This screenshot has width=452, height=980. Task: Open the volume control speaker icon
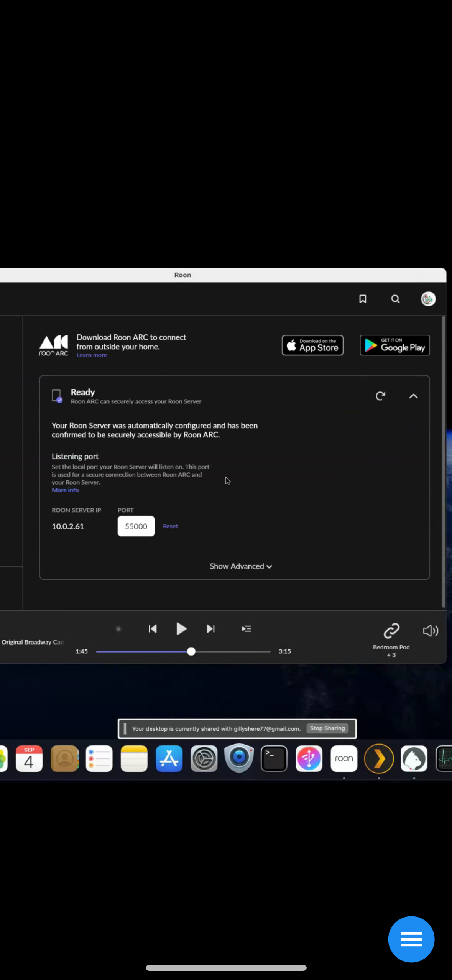tap(431, 631)
